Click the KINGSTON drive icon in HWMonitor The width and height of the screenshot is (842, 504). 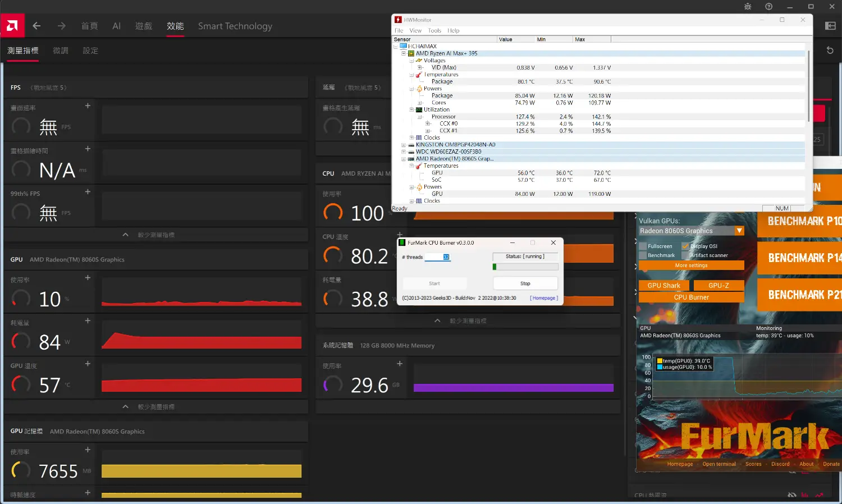(411, 145)
